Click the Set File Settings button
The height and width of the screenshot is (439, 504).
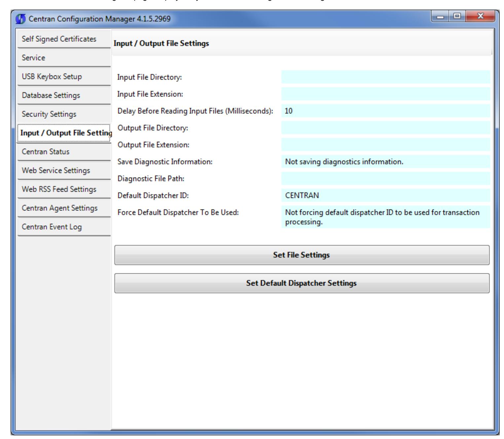tap(302, 255)
